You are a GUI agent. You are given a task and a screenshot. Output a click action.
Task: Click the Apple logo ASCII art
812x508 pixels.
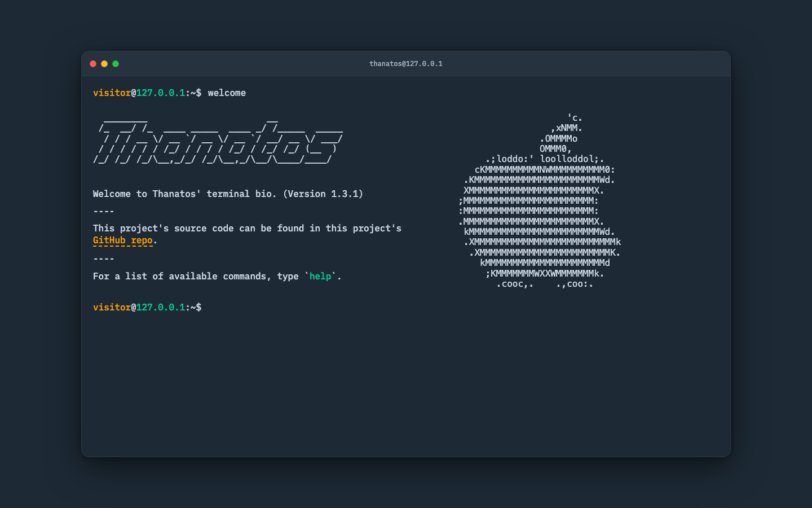coord(540,201)
